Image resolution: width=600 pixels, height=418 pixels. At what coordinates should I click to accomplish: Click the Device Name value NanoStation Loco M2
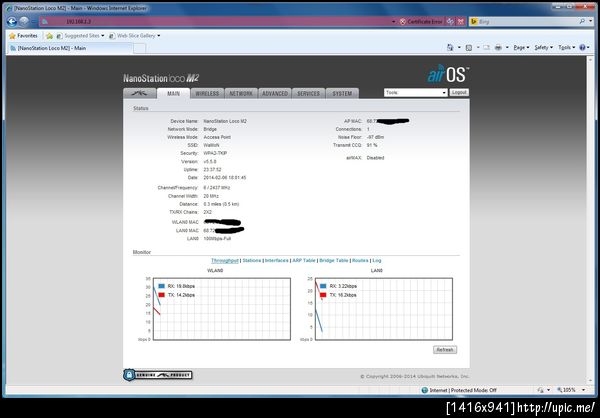[x=225, y=121]
